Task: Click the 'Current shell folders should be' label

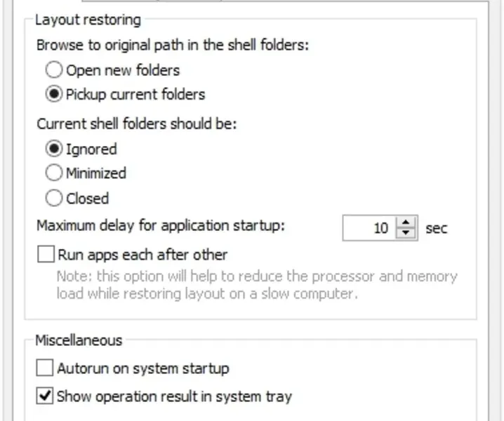Action: (x=137, y=124)
